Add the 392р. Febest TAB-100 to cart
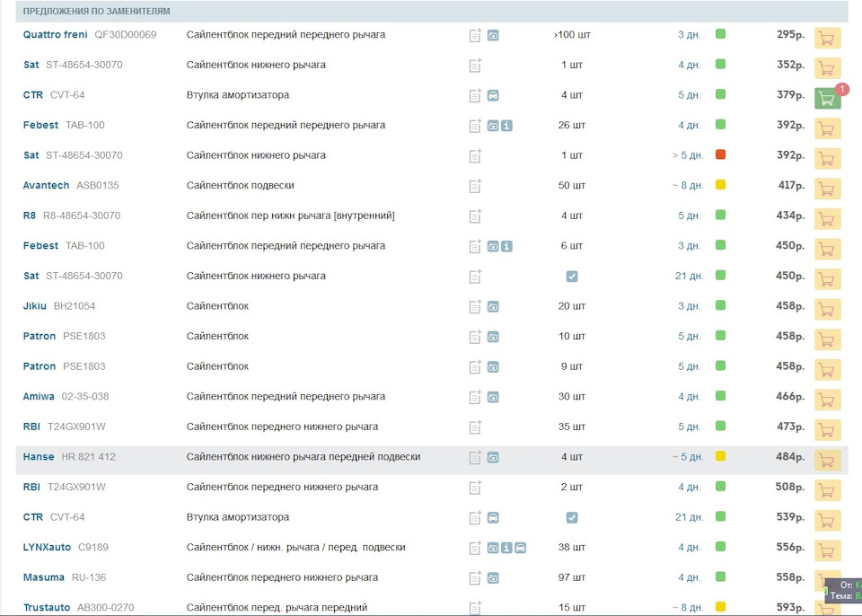 tap(827, 129)
